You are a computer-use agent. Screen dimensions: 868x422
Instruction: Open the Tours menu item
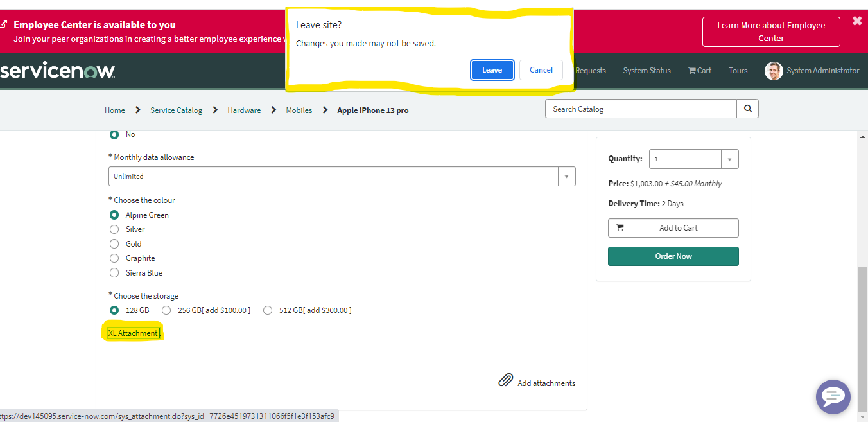738,71
